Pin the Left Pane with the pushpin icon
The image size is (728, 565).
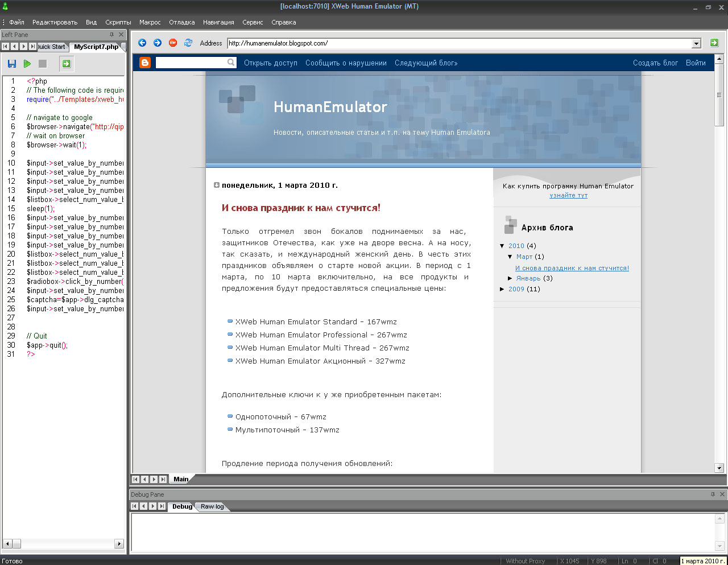(x=111, y=35)
